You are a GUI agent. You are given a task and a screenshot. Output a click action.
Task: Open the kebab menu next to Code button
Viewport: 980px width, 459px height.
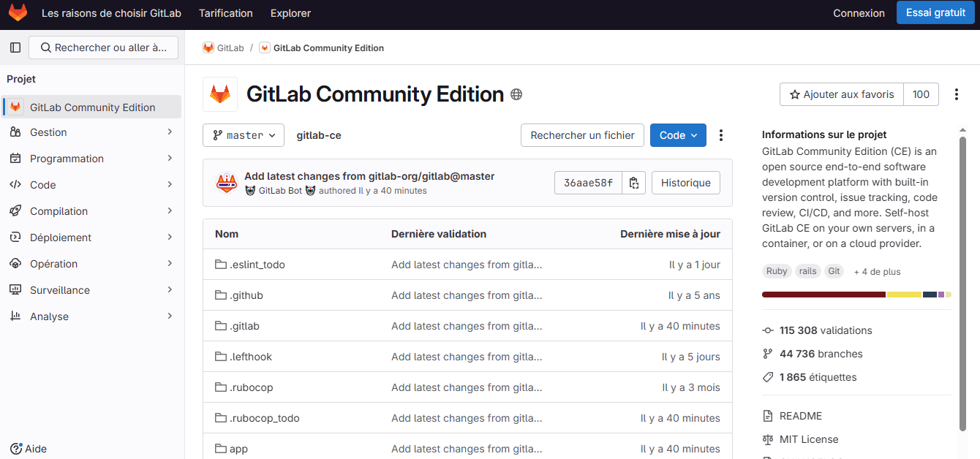click(721, 134)
